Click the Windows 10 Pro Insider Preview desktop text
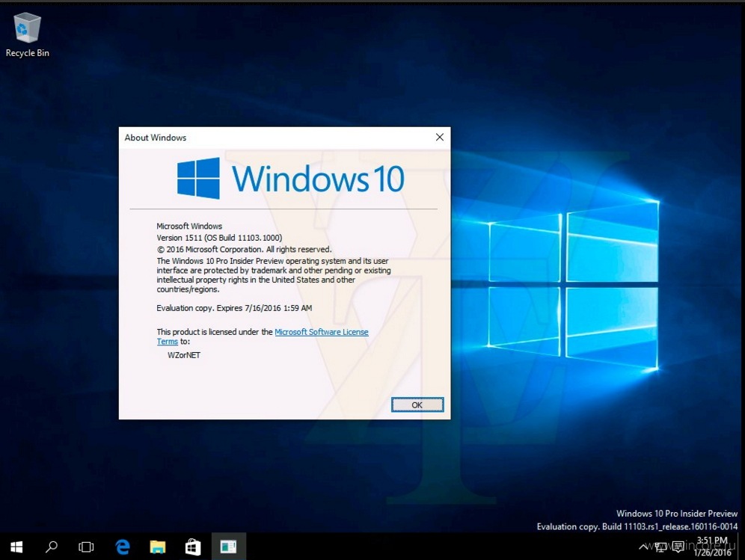Screen dimensions: 745x560 click(x=677, y=514)
